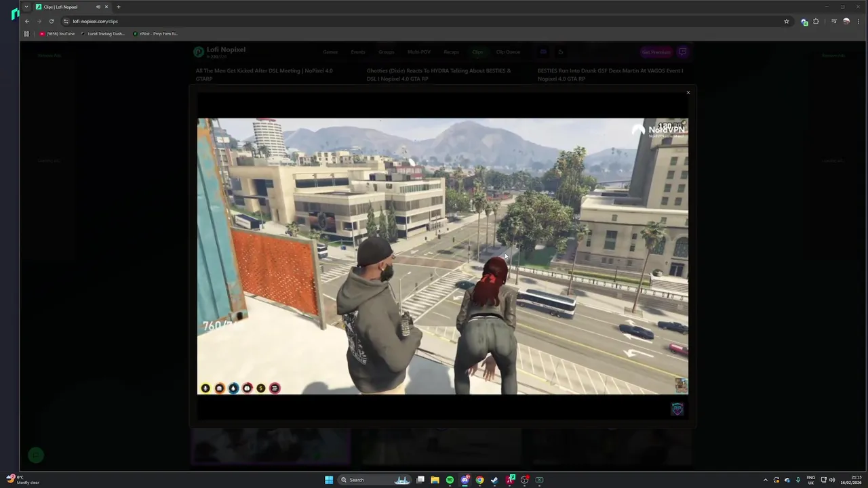
Task: Open clip titled All The Men Get Kicked
Action: coord(264,75)
